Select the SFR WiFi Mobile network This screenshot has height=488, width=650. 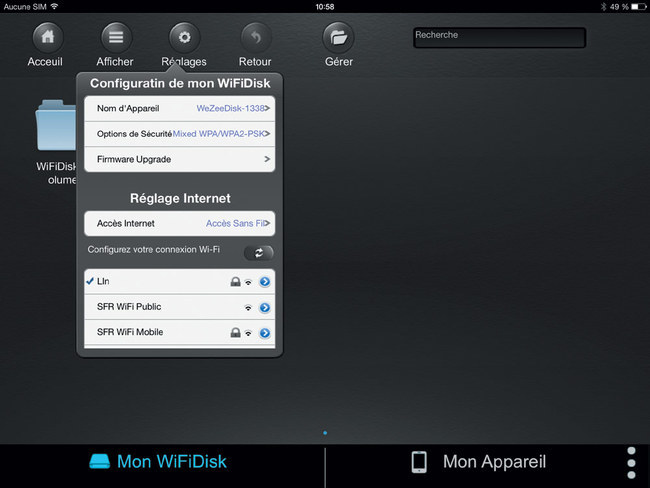point(179,333)
